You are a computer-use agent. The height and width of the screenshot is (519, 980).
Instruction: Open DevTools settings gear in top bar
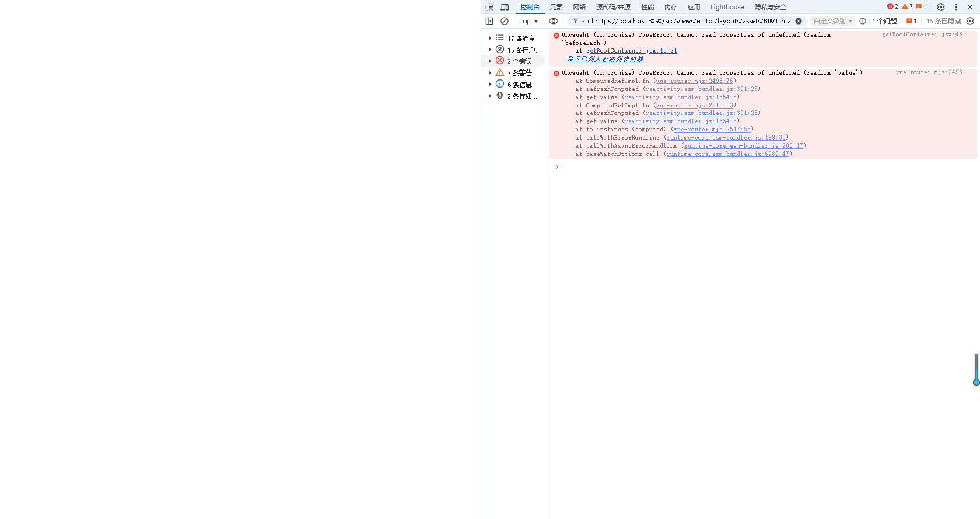tap(941, 7)
